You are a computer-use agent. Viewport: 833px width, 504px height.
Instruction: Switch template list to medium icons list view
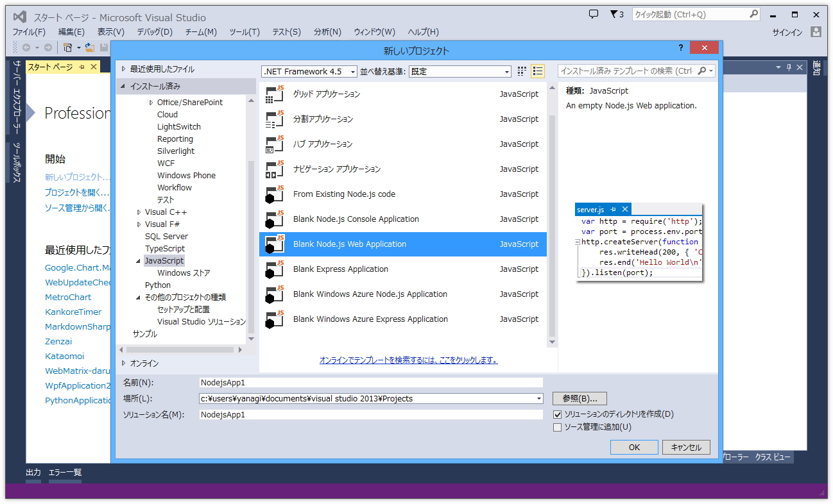(538, 71)
